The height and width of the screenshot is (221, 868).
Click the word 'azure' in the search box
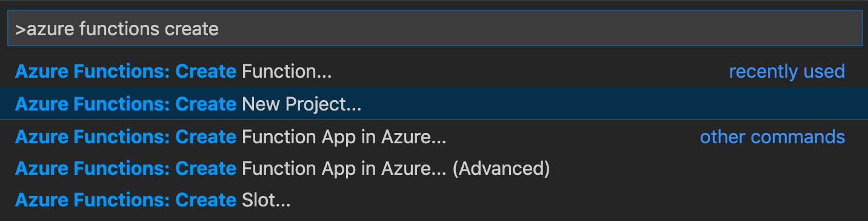[51, 29]
